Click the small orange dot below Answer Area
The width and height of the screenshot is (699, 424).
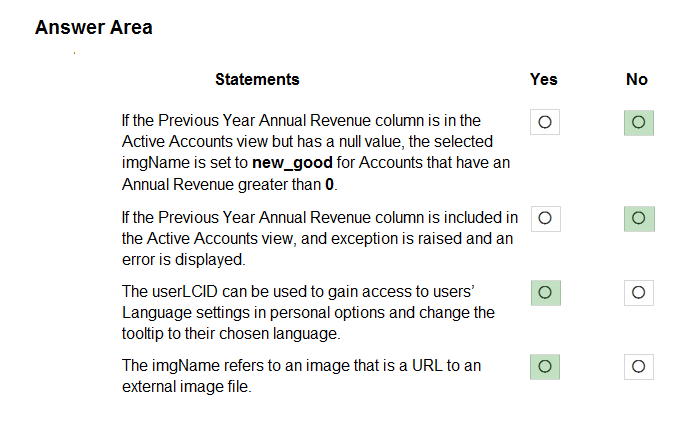[74, 53]
